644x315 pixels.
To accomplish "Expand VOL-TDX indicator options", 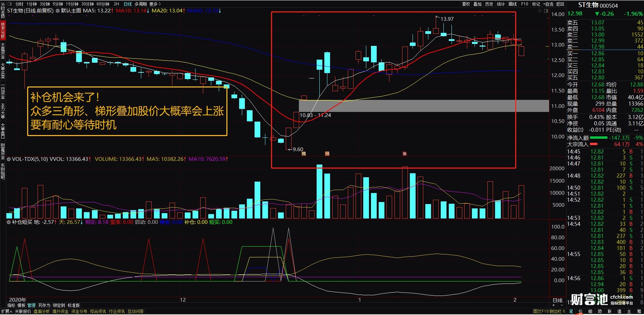I will tap(9, 159).
